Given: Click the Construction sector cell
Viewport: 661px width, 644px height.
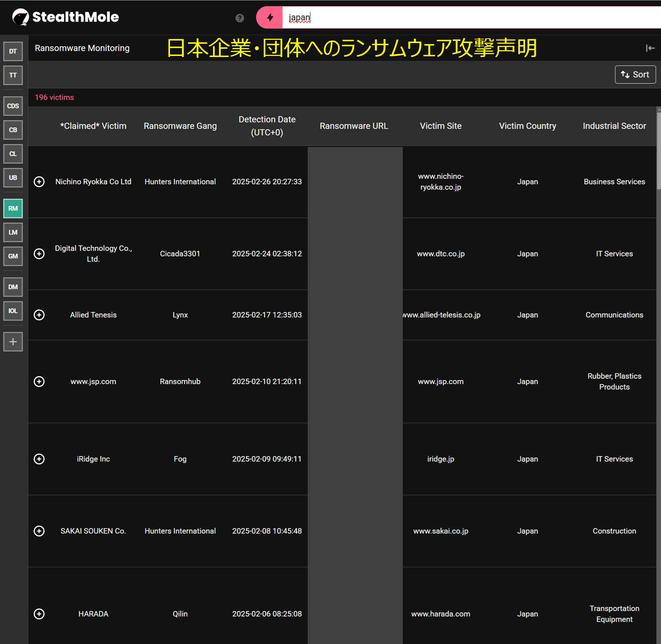Looking at the screenshot, I should click(614, 531).
